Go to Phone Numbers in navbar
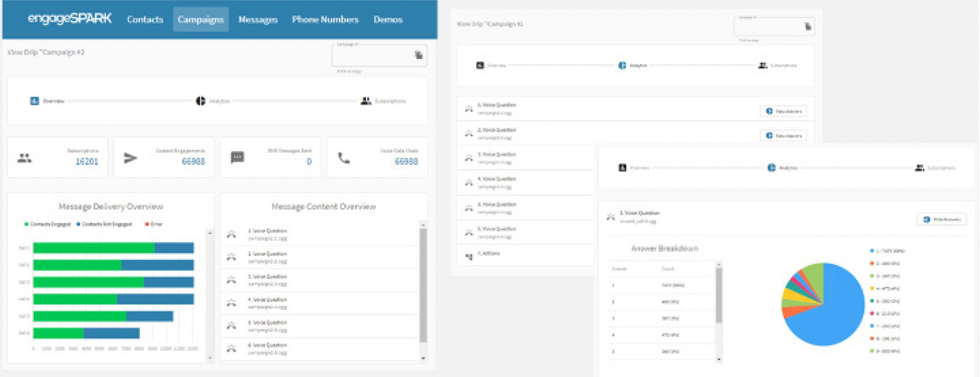The image size is (980, 377). 325,19
